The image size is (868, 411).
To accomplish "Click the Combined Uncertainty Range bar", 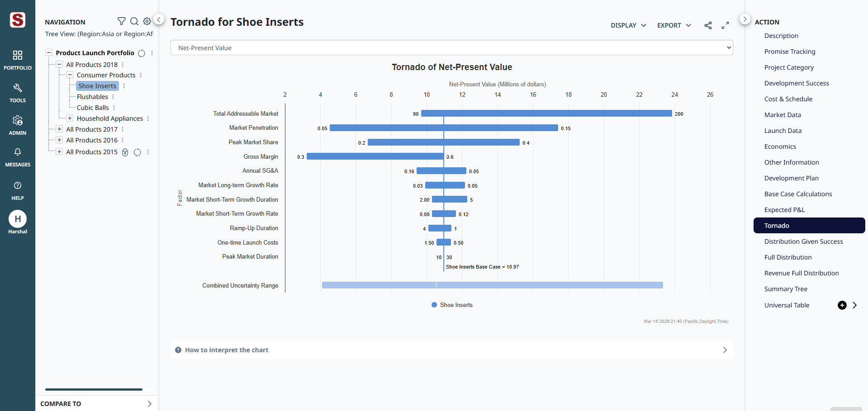I will (x=492, y=285).
